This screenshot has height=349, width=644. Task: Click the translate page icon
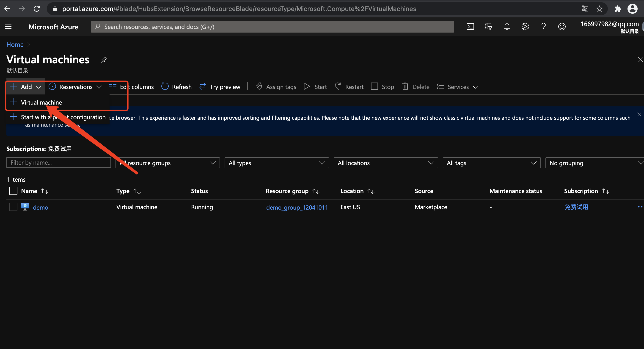pyautogui.click(x=584, y=9)
